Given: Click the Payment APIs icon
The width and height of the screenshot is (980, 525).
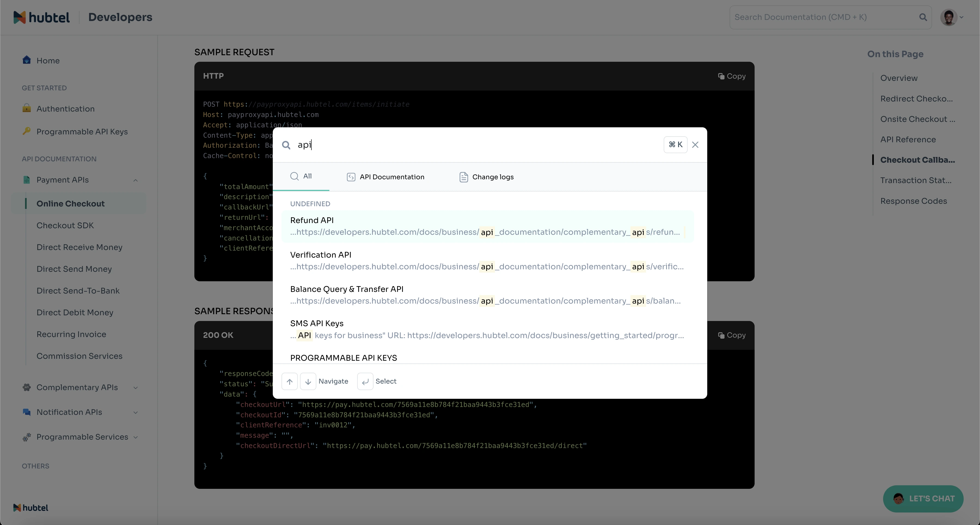Looking at the screenshot, I should tap(26, 180).
